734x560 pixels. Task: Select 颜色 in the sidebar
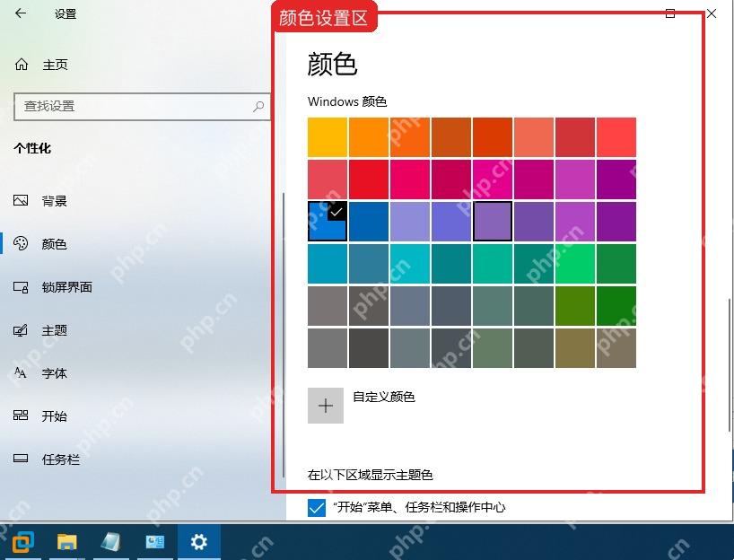pyautogui.click(x=54, y=244)
